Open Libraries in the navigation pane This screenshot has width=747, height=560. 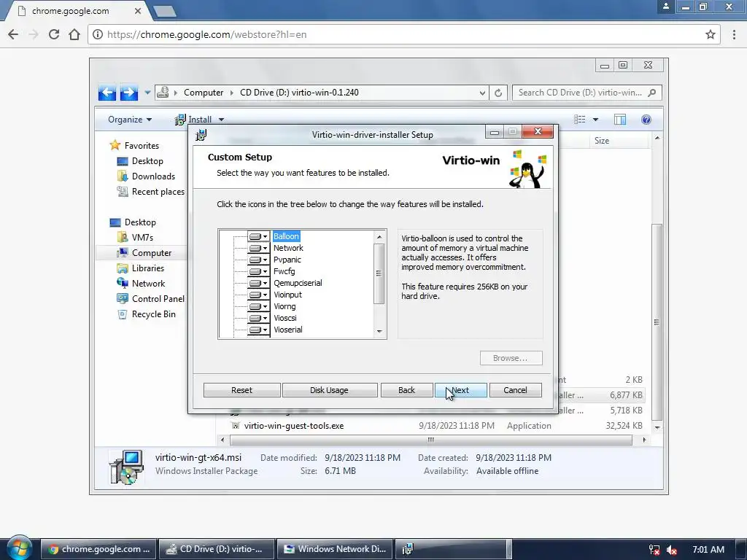(x=141, y=268)
